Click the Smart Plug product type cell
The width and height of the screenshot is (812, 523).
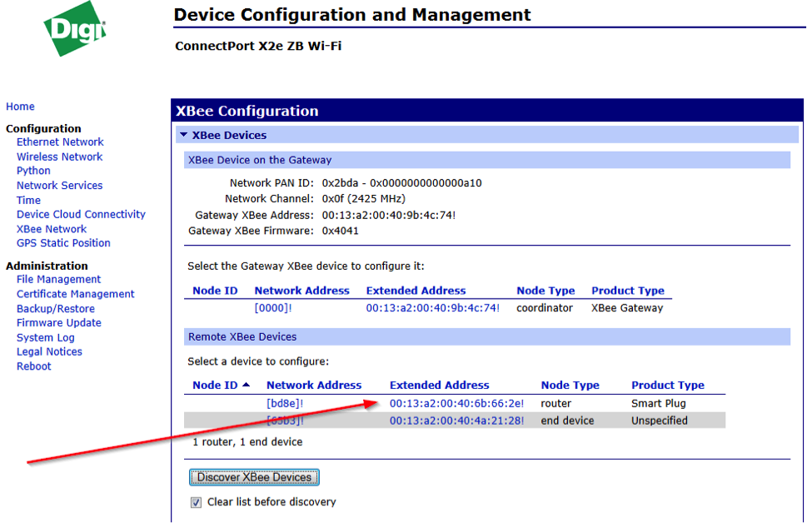[x=658, y=403]
